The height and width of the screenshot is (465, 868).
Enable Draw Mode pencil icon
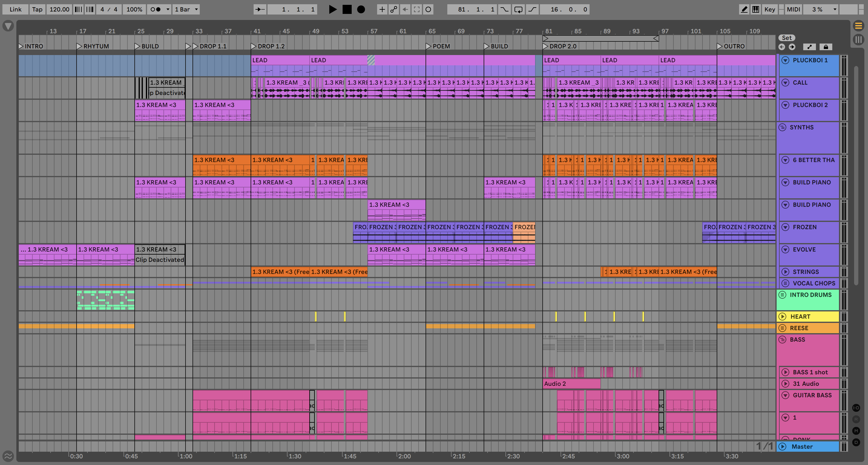coord(744,9)
